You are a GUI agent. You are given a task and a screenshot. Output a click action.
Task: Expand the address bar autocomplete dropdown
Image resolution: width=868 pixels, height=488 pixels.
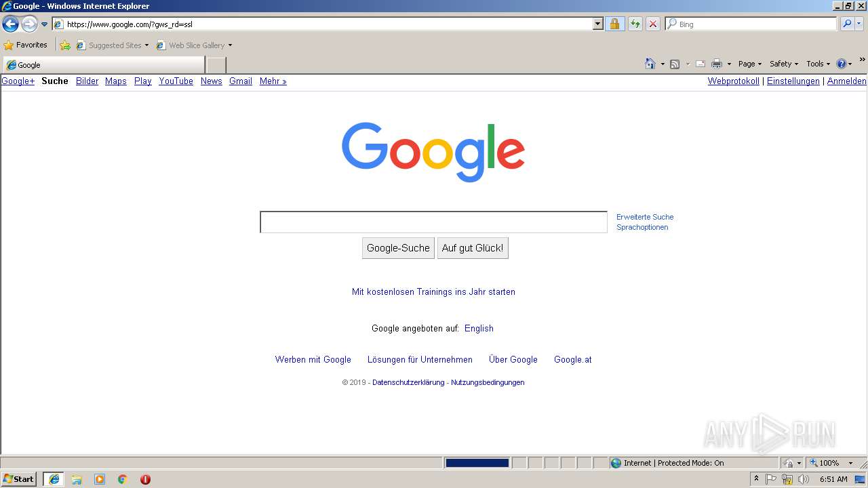597,24
